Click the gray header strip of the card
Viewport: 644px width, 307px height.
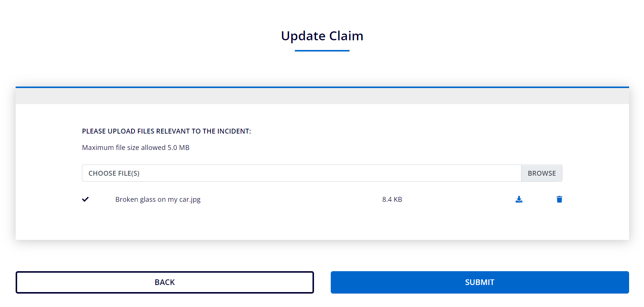coord(322,96)
